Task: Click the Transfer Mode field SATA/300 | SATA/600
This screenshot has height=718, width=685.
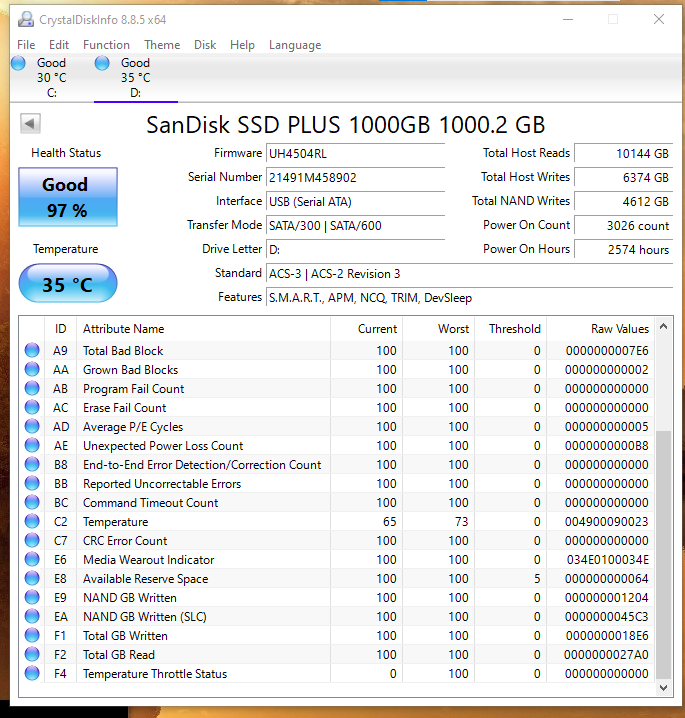Action: point(355,226)
